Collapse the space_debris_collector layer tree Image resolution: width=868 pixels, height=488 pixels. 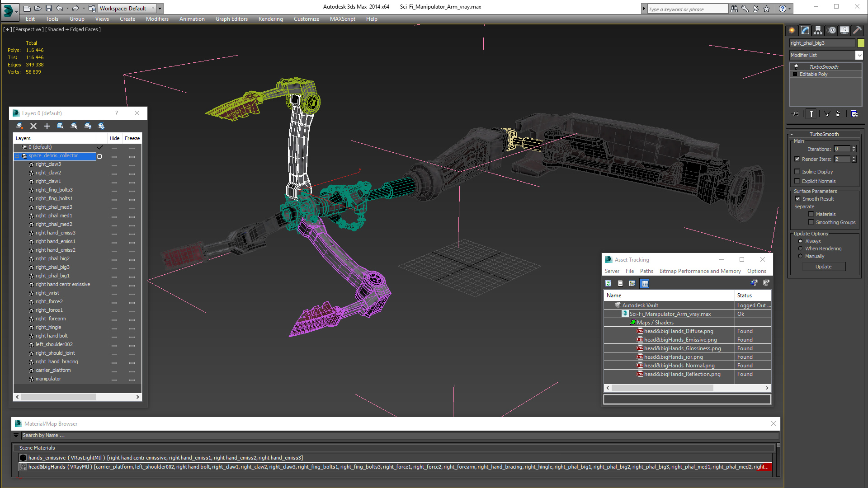point(17,156)
